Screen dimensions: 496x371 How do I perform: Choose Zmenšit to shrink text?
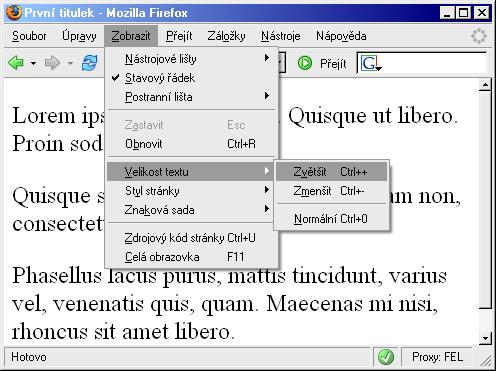(332, 191)
